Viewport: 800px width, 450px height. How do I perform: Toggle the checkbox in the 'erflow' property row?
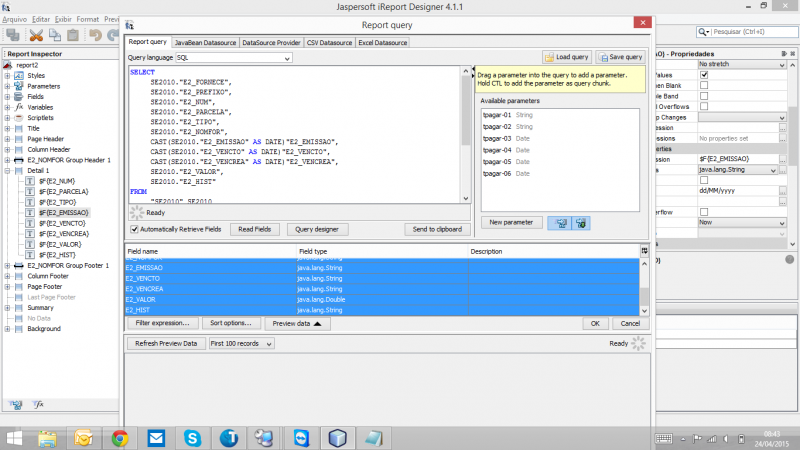(x=704, y=212)
